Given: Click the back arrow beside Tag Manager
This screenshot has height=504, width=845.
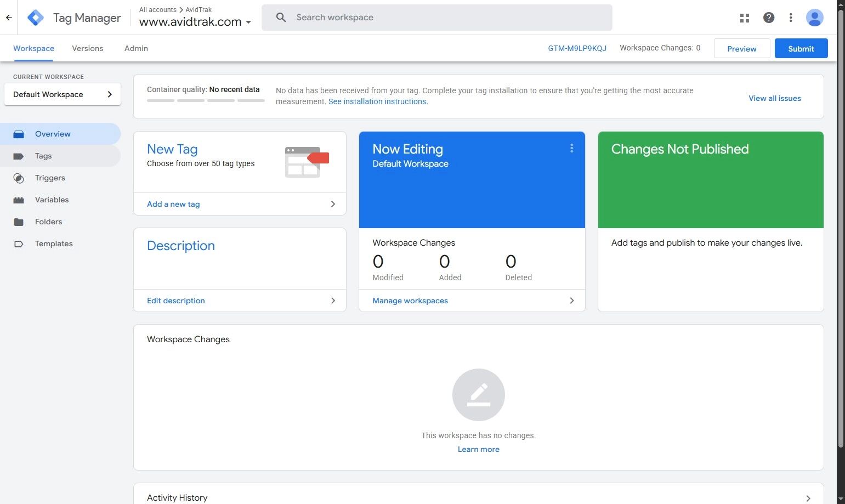Looking at the screenshot, I should (x=8, y=17).
